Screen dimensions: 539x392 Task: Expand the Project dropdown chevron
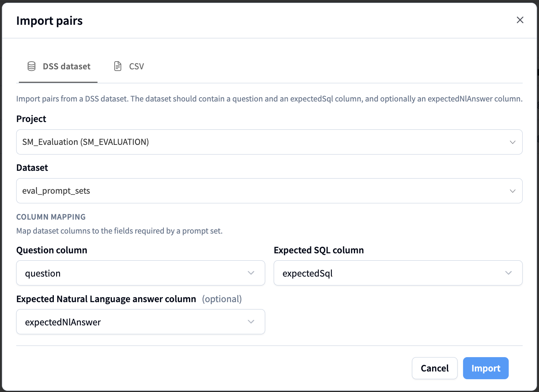513,142
